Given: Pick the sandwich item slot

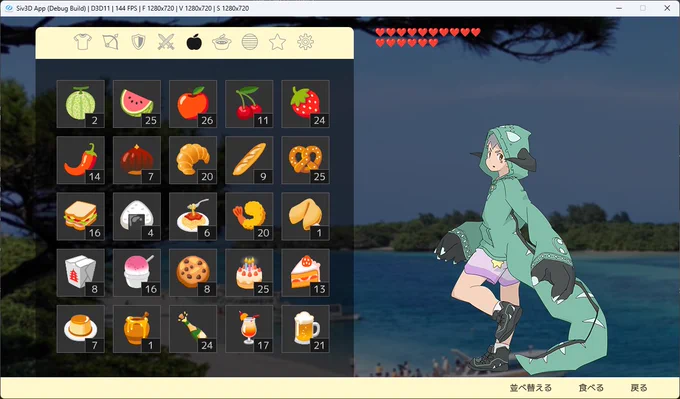Looking at the screenshot, I should 81,216.
